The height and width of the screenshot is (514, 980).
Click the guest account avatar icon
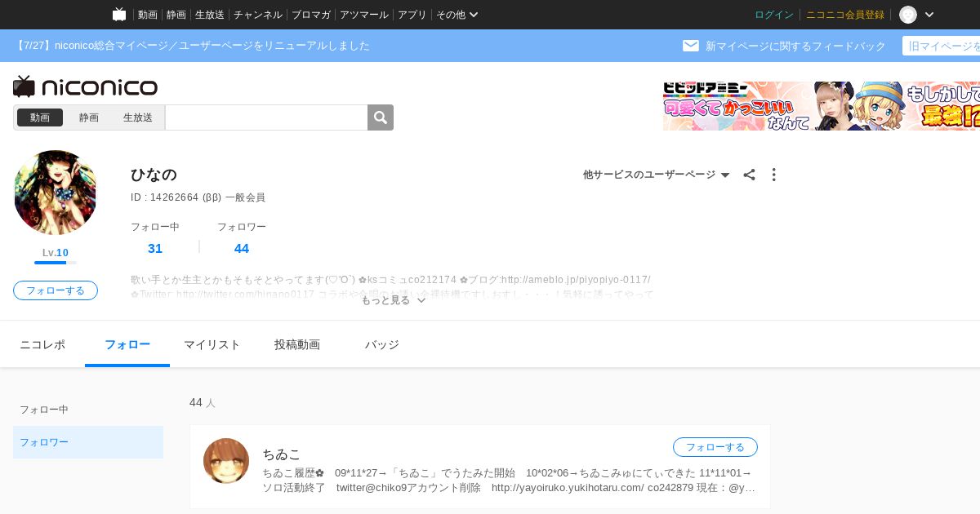(x=908, y=15)
